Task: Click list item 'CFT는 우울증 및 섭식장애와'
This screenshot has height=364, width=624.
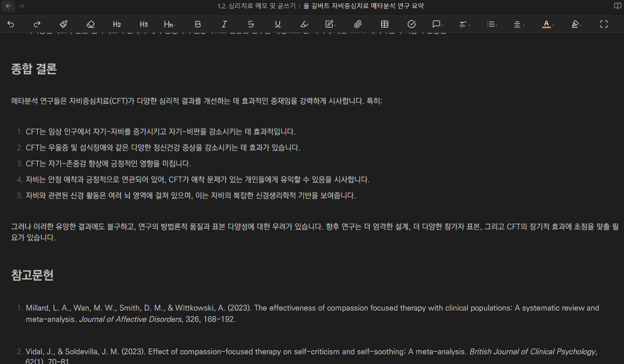Action: pyautogui.click(x=163, y=148)
